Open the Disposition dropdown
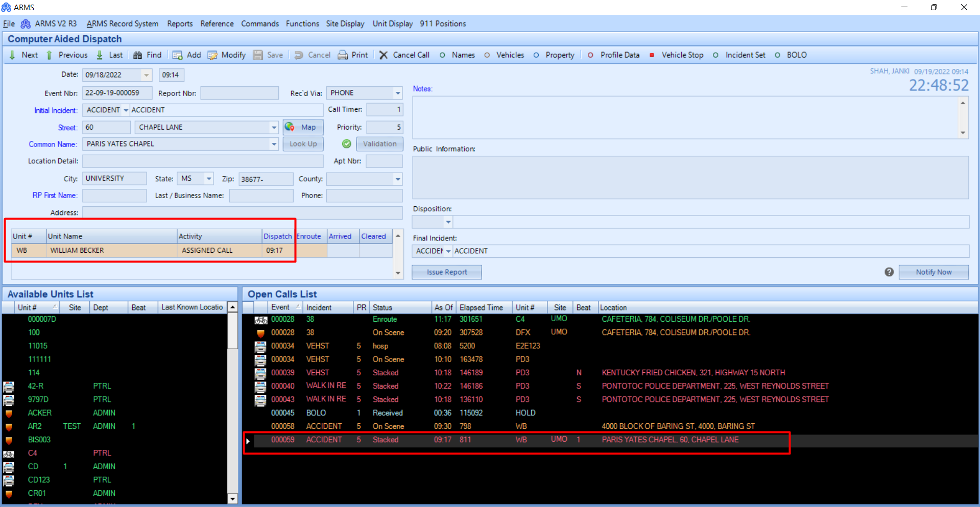 coord(448,222)
